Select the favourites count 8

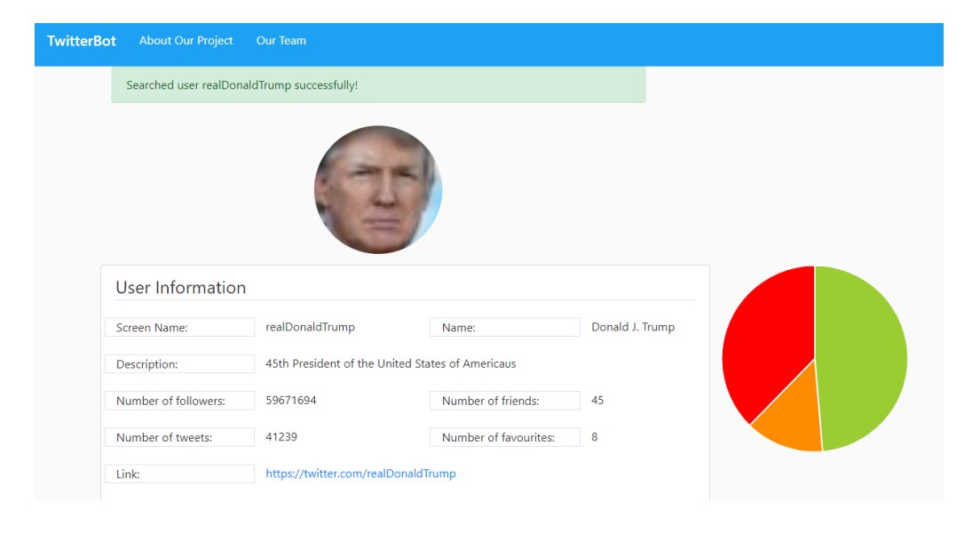point(595,436)
